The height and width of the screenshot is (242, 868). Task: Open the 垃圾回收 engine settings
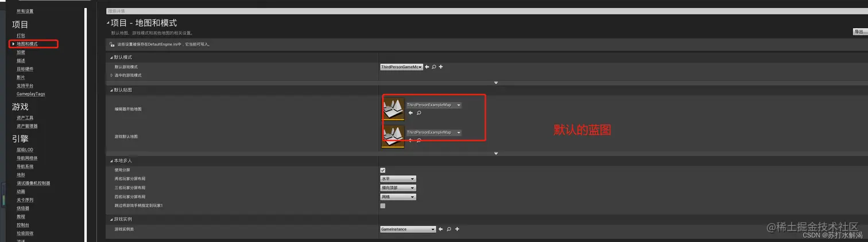point(25,233)
